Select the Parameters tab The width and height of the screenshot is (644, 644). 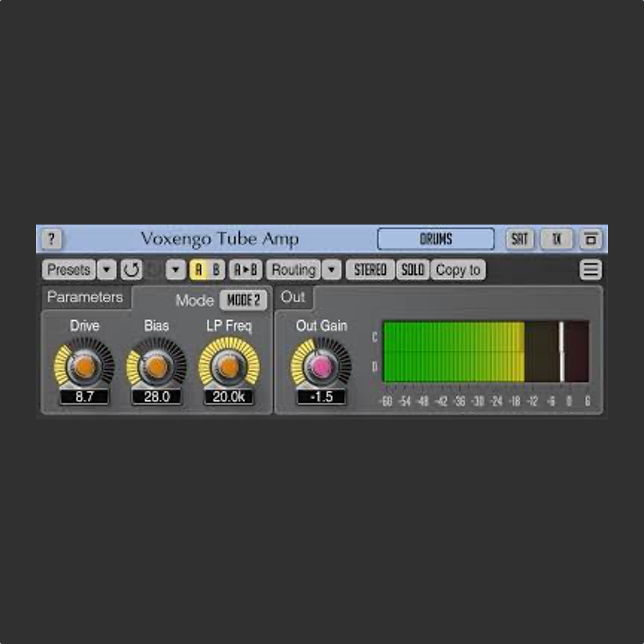(x=85, y=297)
